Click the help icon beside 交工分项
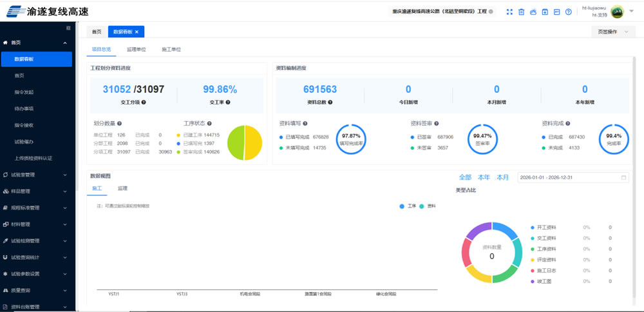Viewport: 644px width, 312px height. pyautogui.click(x=144, y=102)
